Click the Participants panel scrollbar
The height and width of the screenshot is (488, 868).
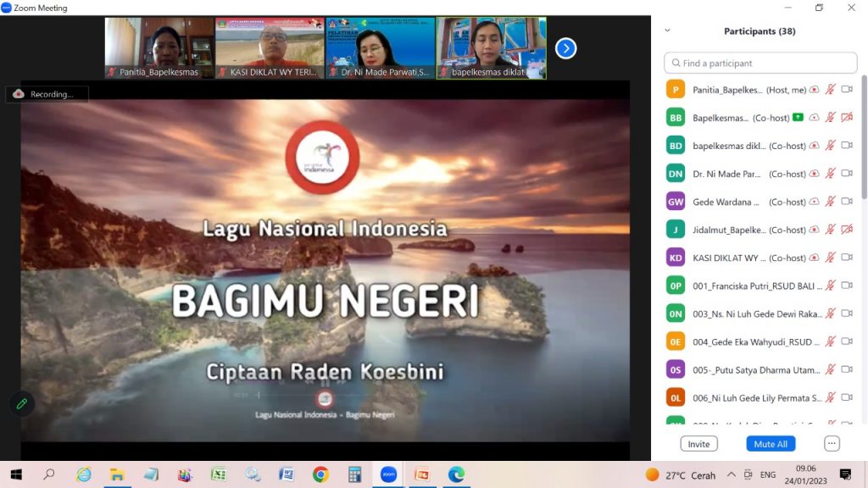(864, 136)
